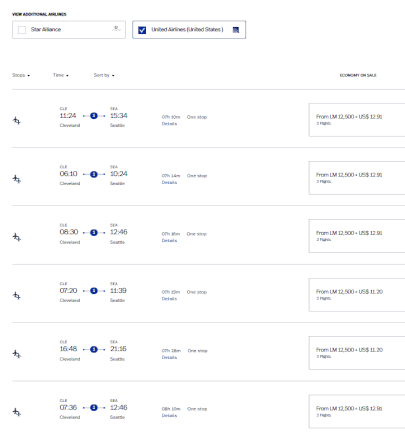Click the stop circle on the 07:20 flight
Viewport: 405px width, 435px height.
pyautogui.click(x=94, y=291)
